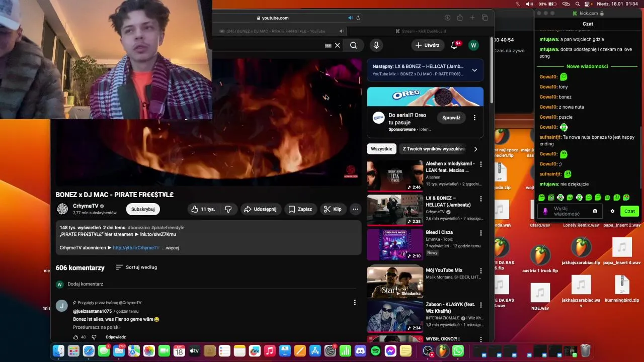Open more actions for the video (three dots)
644x362 pixels.
point(355,209)
